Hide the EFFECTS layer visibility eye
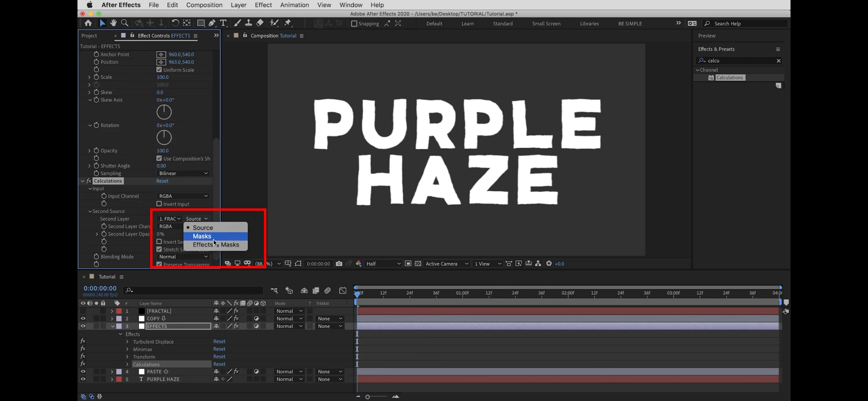Image resolution: width=868 pixels, height=401 pixels. point(83,326)
